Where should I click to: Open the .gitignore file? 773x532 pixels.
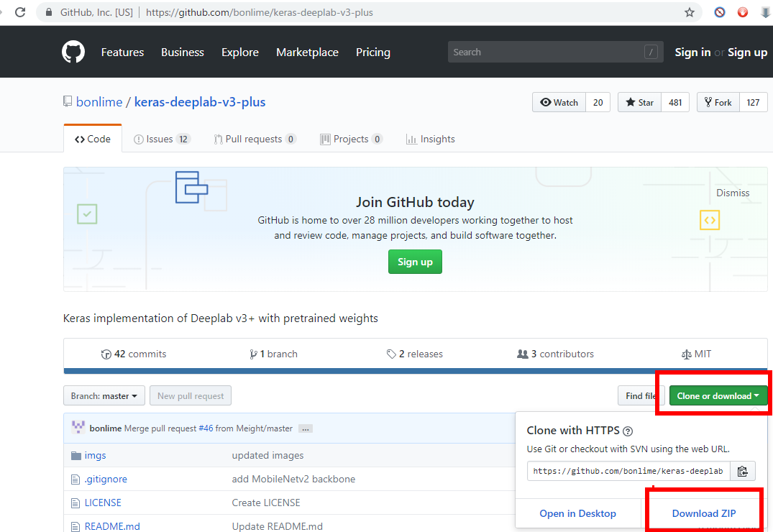click(x=106, y=480)
